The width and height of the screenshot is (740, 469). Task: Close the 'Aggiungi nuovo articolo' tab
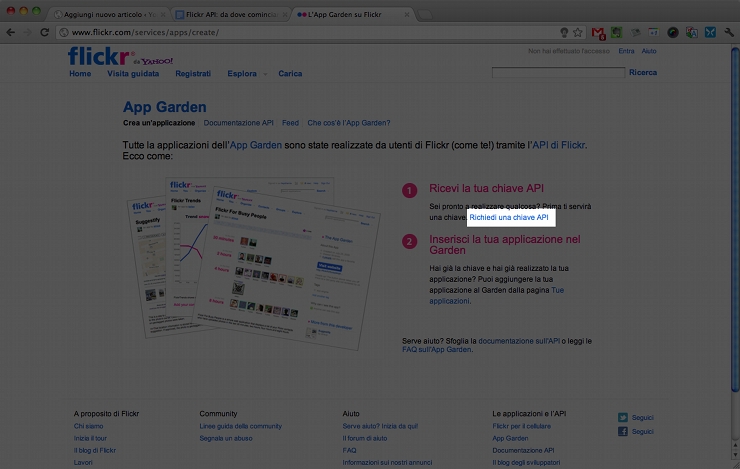point(163,15)
